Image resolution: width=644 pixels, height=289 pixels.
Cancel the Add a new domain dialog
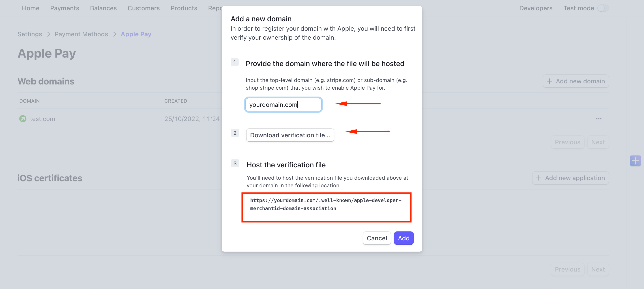tap(377, 238)
